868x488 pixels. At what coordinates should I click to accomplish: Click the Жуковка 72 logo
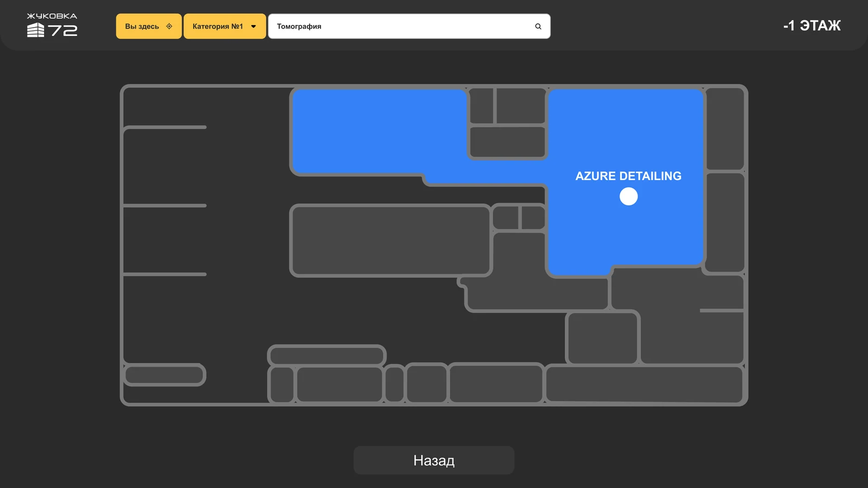[x=52, y=25]
